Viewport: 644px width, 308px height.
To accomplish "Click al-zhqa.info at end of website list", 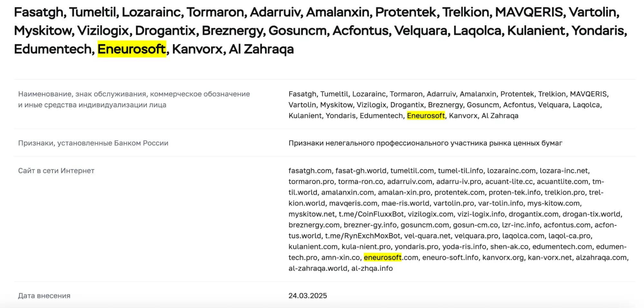I will tap(372, 268).
